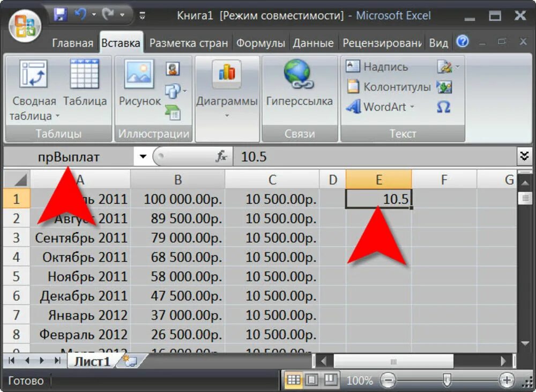536x392 pixels.
Task: Open the Рецензирование tab
Action: [382, 43]
